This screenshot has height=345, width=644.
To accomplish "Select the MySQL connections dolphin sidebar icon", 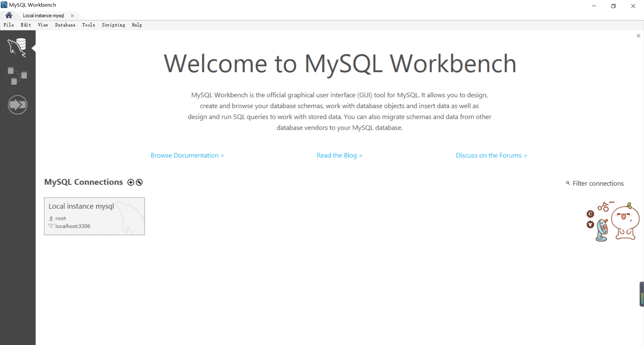I will [17, 48].
